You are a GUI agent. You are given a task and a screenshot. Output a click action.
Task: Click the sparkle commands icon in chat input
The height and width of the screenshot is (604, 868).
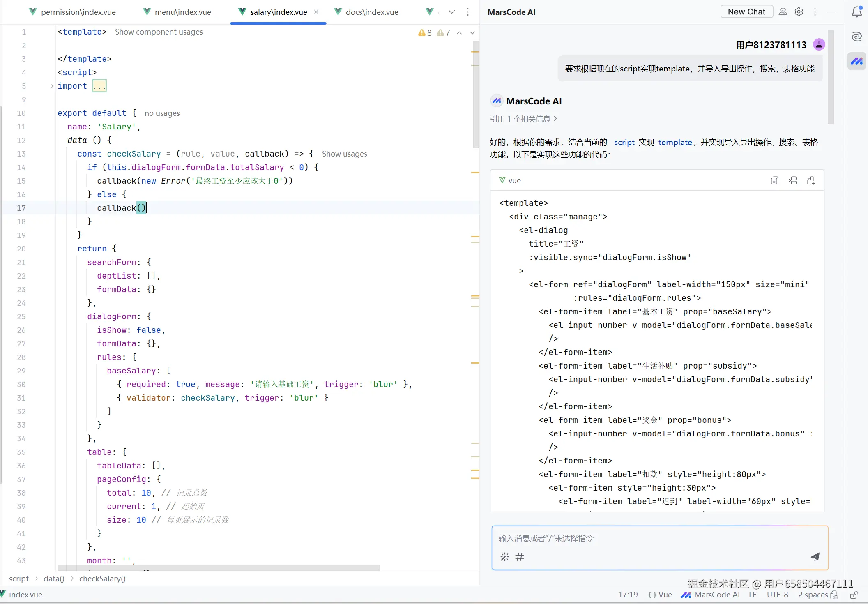coord(504,557)
